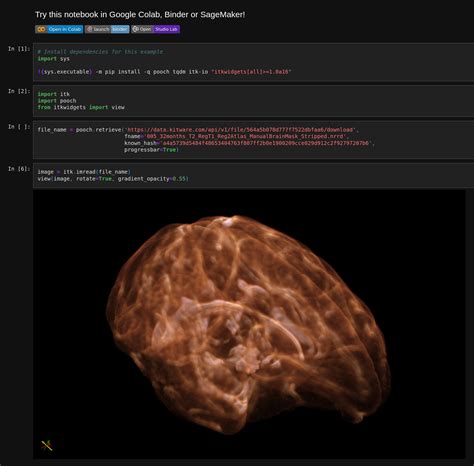Click the data.kitware.com URL string
This screenshot has width=474, height=466.
coord(240,130)
